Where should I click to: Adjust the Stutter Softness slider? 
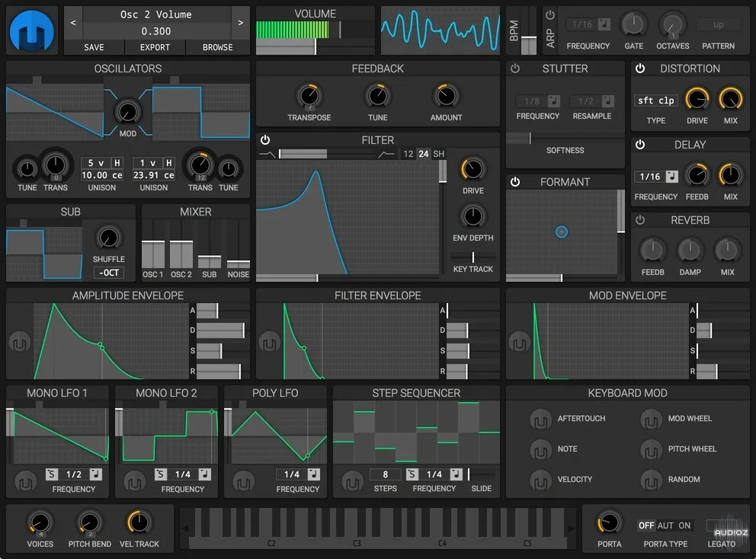[x=565, y=139]
